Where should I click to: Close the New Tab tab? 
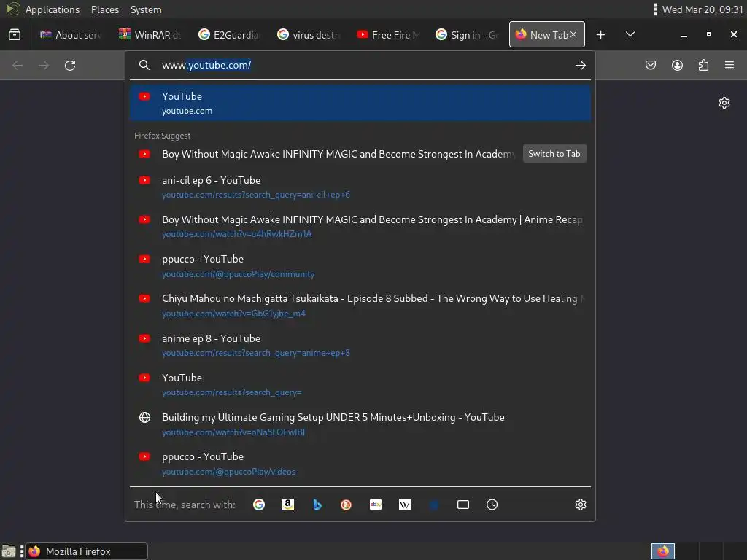573,34
